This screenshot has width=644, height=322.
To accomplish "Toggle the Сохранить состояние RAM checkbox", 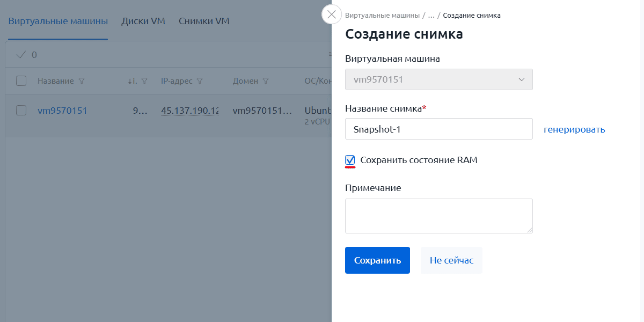I will coord(350,160).
